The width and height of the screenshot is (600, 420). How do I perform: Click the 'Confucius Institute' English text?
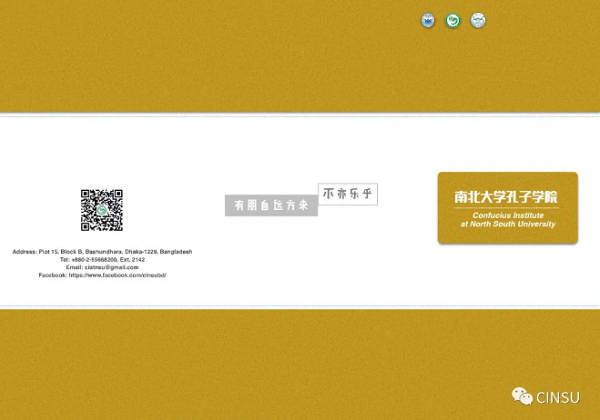click(x=507, y=214)
